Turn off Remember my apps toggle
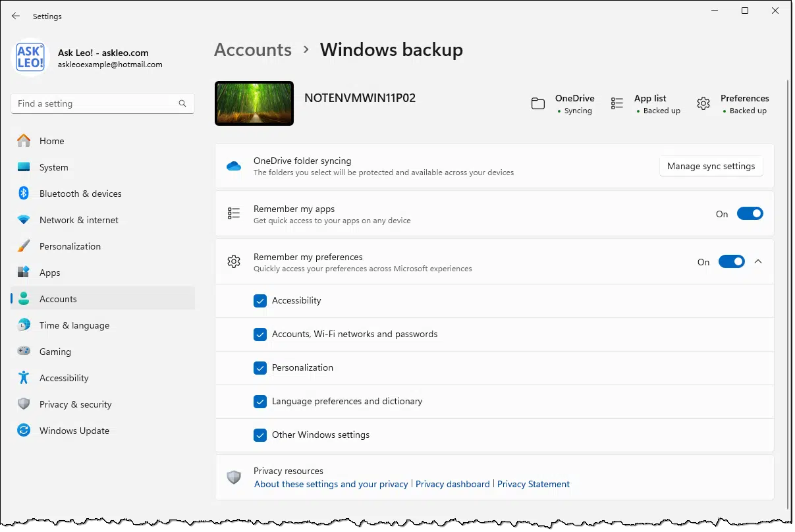 click(x=750, y=213)
